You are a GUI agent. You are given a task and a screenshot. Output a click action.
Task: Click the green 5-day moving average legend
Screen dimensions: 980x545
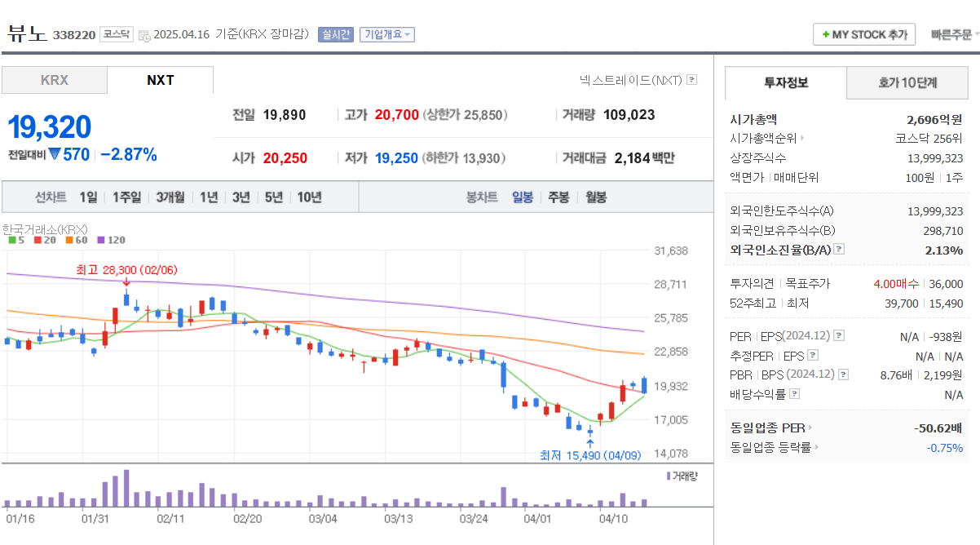[16, 240]
